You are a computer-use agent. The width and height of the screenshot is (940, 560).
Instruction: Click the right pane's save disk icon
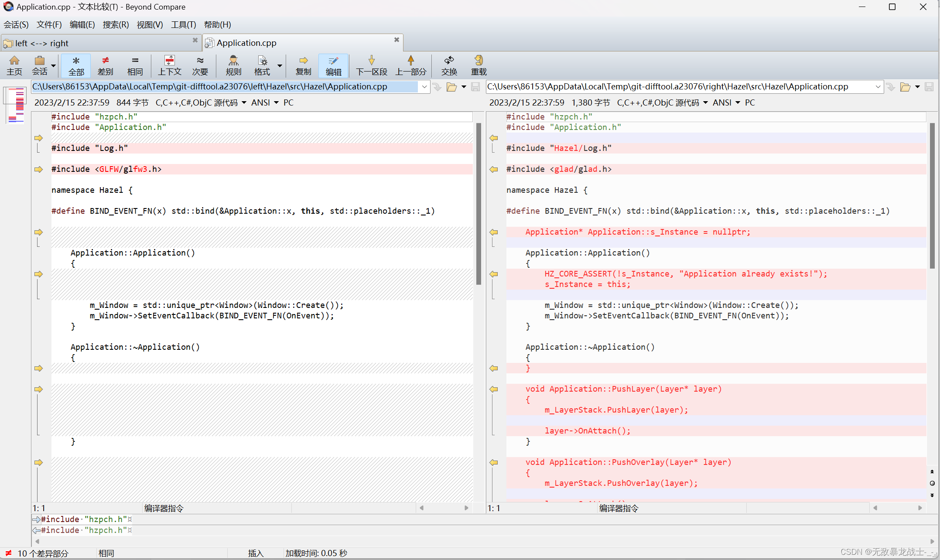click(929, 87)
